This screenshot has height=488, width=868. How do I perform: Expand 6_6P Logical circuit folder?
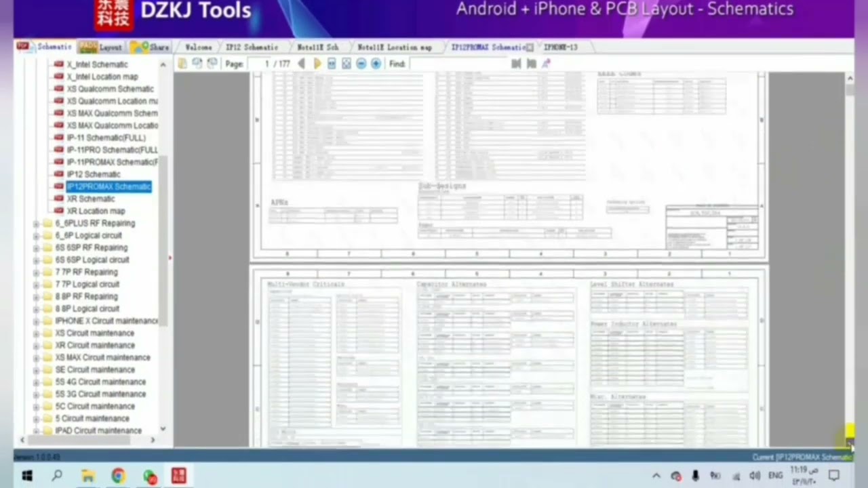point(36,236)
